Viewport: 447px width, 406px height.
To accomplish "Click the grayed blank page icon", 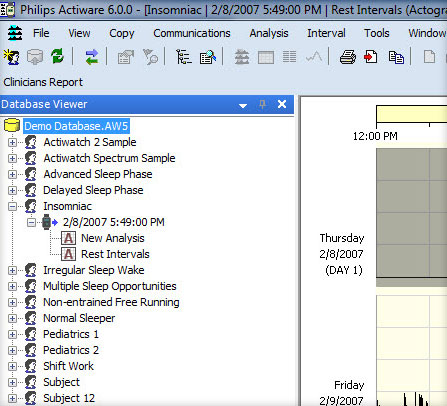I will [429, 56].
